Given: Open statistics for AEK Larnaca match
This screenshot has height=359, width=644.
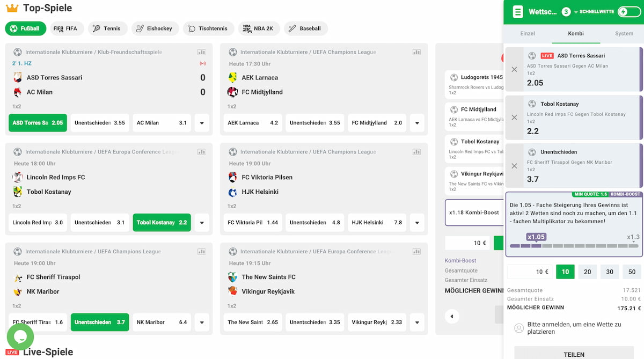Looking at the screenshot, I should 416,52.
